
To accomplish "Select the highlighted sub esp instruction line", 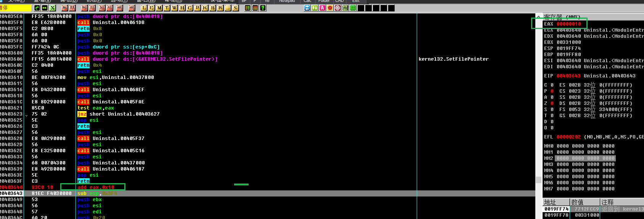I will click(268, 193).
